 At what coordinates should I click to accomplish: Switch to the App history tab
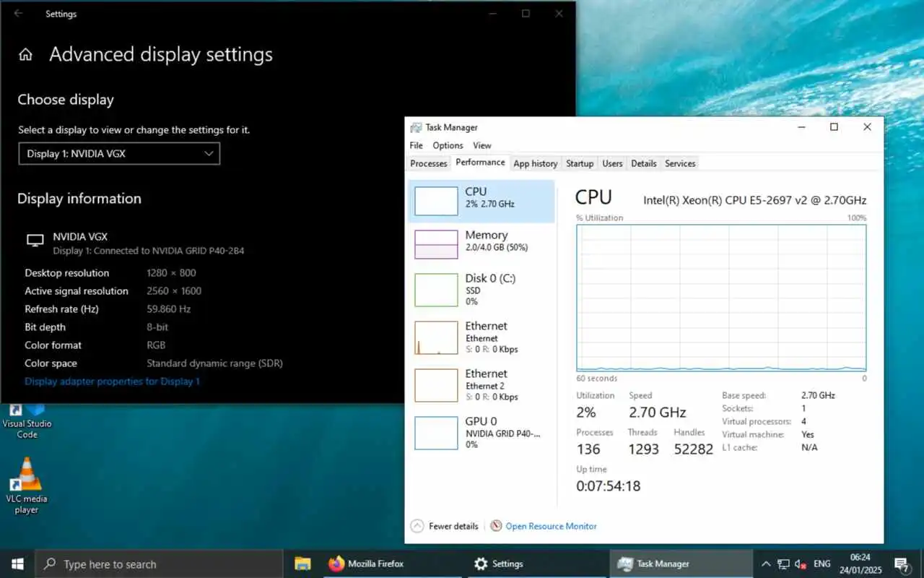click(536, 163)
